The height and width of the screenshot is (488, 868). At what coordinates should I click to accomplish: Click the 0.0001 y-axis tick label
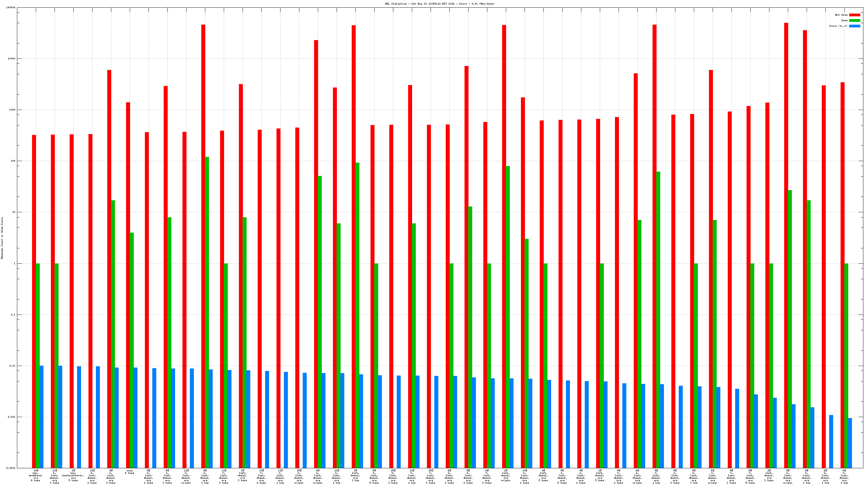point(11,468)
